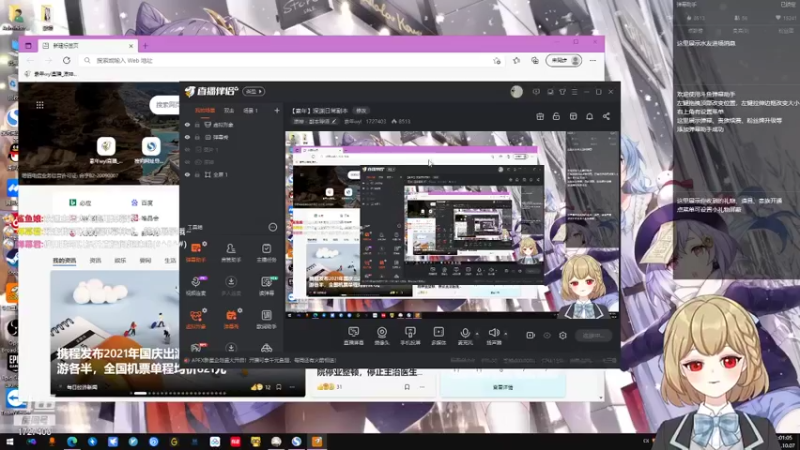Open streaming settings gear icon
The image size is (800, 450).
[x=563, y=335]
